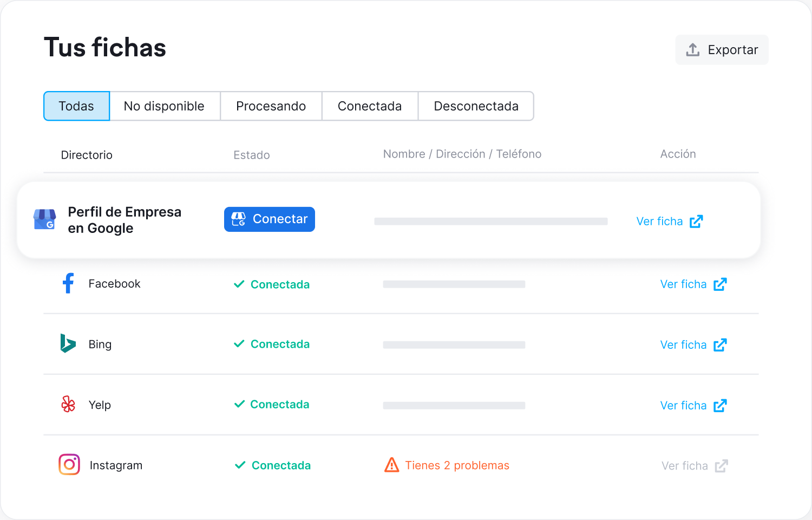Click the Tus fichas heading
The width and height of the screenshot is (812, 520).
(105, 47)
